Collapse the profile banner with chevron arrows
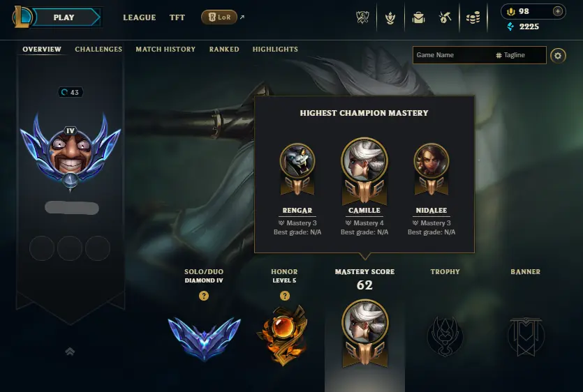Screen dimensions: 583x392 (x=70, y=351)
